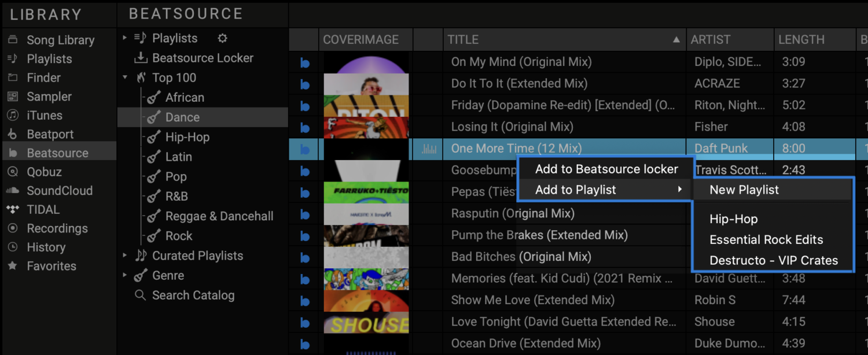Choose New Playlist from the submenu
The height and width of the screenshot is (355, 868).
coord(743,189)
